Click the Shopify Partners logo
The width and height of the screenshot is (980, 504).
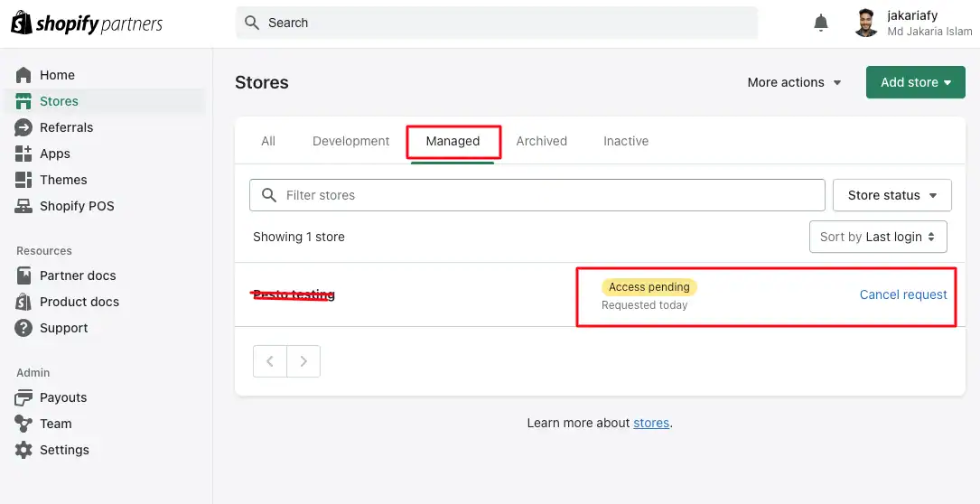tap(87, 23)
